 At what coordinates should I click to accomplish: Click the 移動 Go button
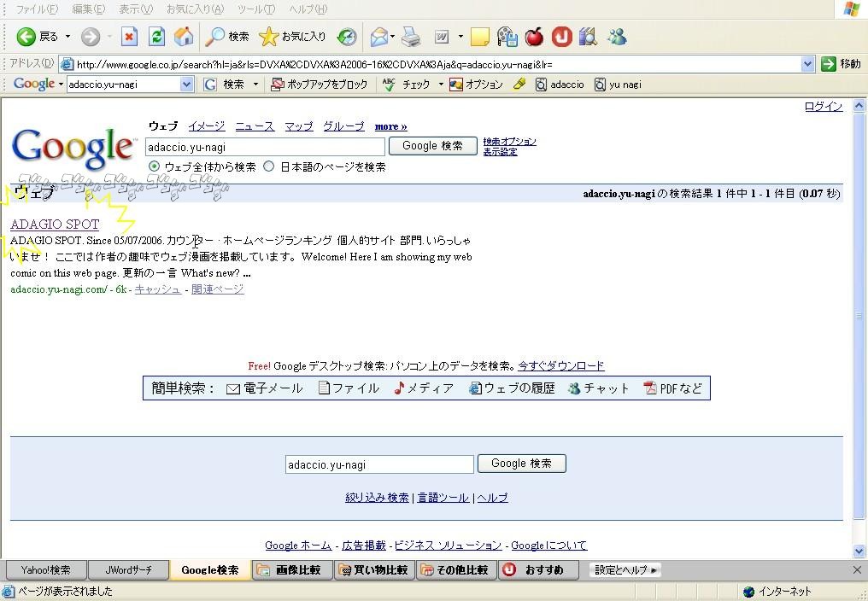click(x=842, y=64)
